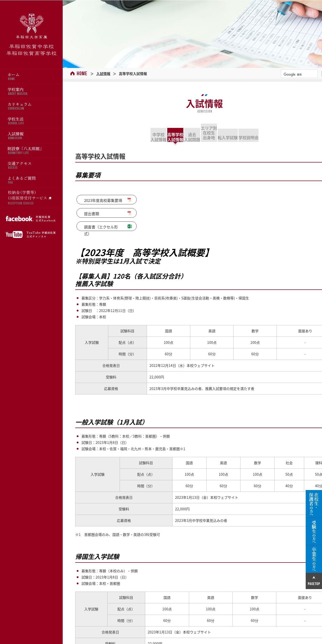Click the home icon in the breadcrumb
Image resolution: width=322 pixels, height=644 pixels.
click(72, 73)
